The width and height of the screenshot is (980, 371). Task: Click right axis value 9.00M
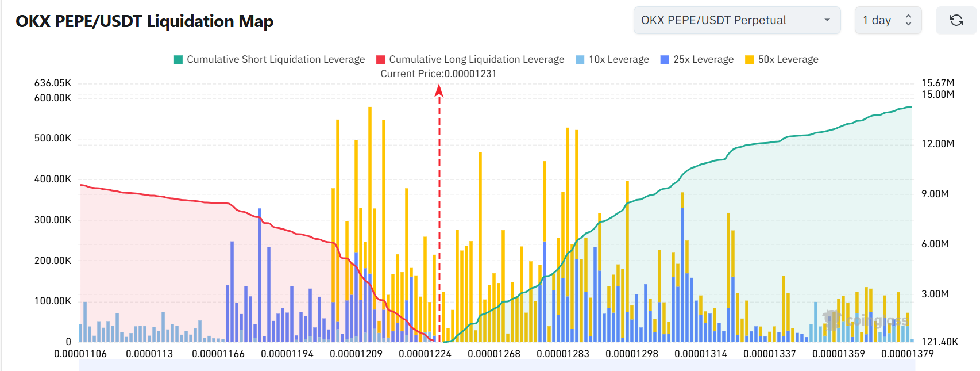click(x=935, y=194)
